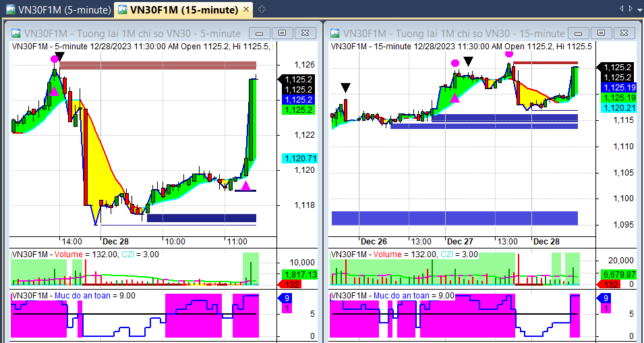Maximize the 15-minute chart window

click(x=601, y=33)
